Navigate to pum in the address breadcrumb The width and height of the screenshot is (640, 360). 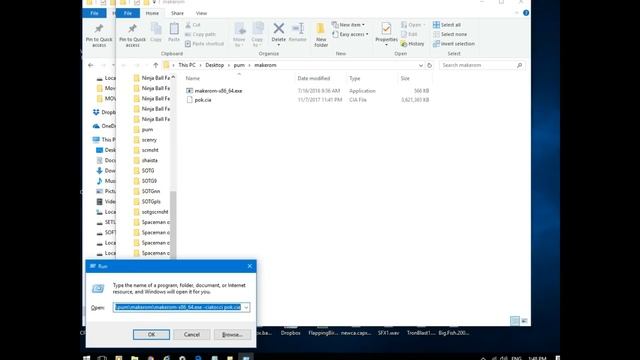(x=239, y=65)
